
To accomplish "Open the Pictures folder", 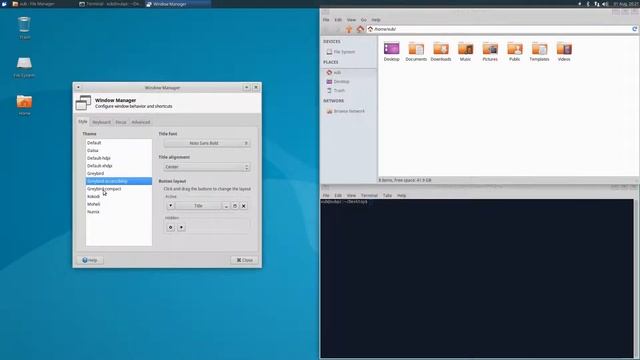I will click(x=490, y=51).
